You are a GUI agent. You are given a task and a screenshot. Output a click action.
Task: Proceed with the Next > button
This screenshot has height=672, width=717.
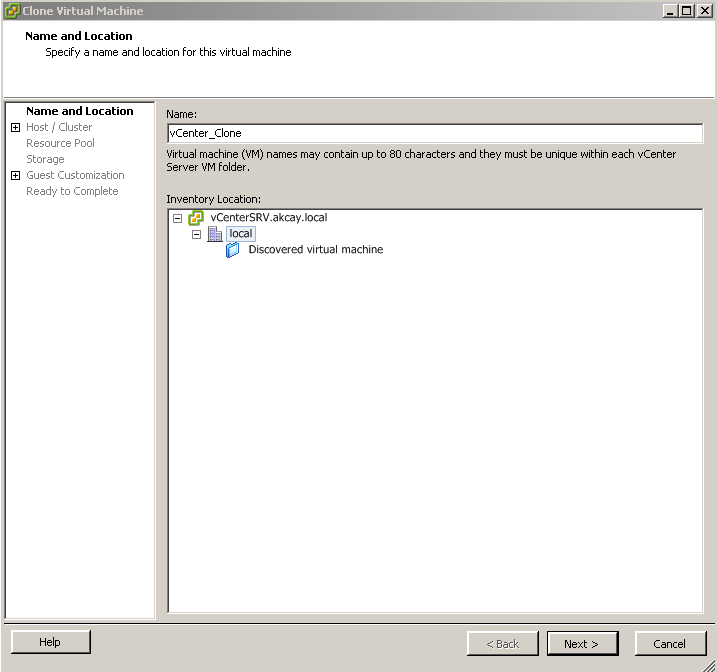tap(583, 644)
